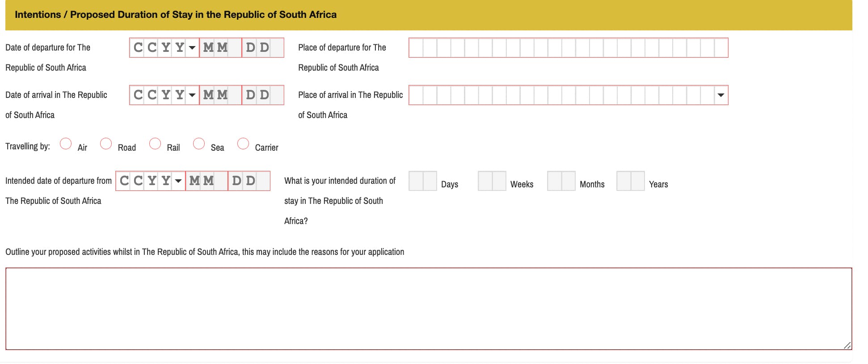868x364 pixels.
Task: Select the Rail travel radio button
Action: [x=155, y=144]
